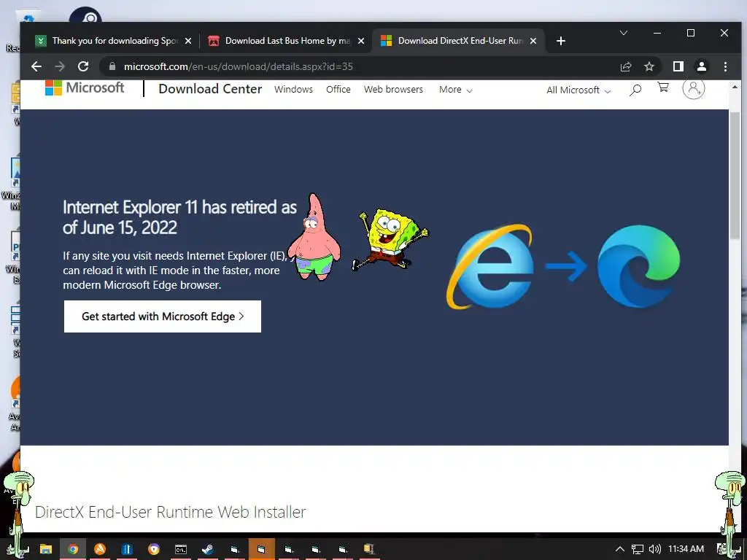
Task: View site info via the padlock icon
Action: pyautogui.click(x=112, y=66)
